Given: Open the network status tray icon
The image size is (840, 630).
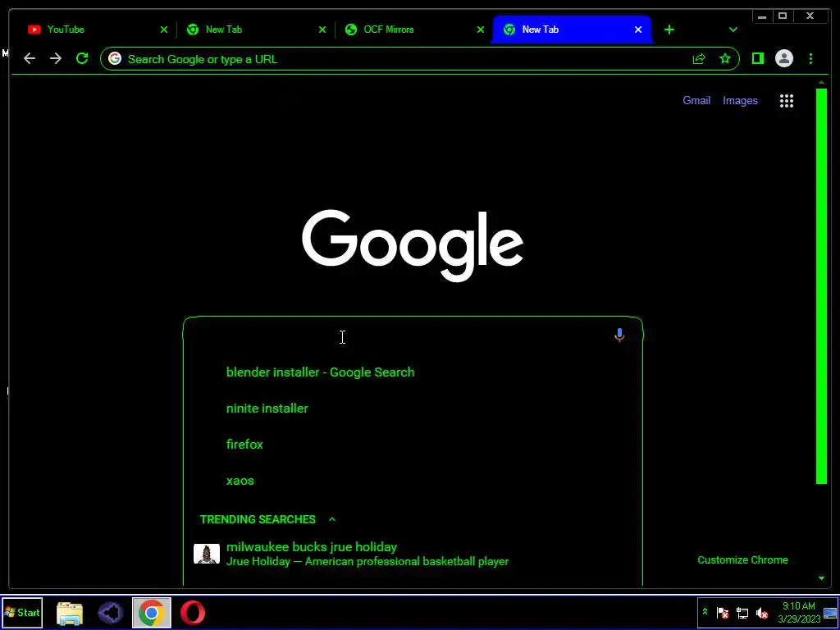Looking at the screenshot, I should click(742, 612).
